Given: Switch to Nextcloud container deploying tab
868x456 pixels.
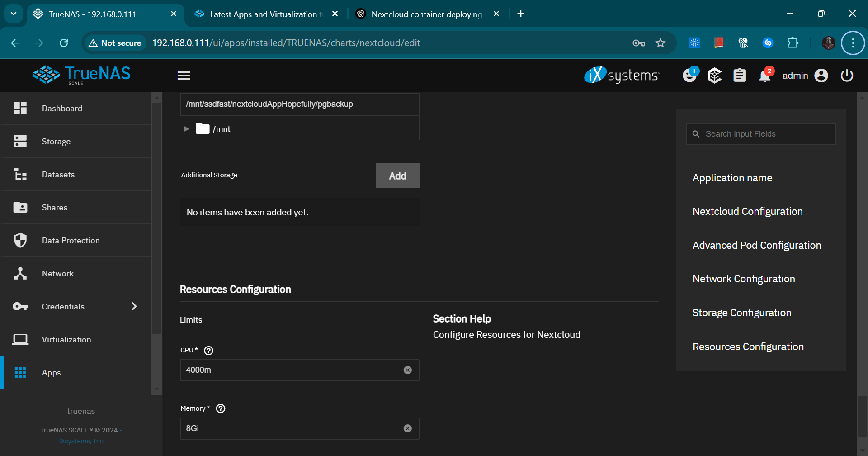Looking at the screenshot, I should [427, 14].
